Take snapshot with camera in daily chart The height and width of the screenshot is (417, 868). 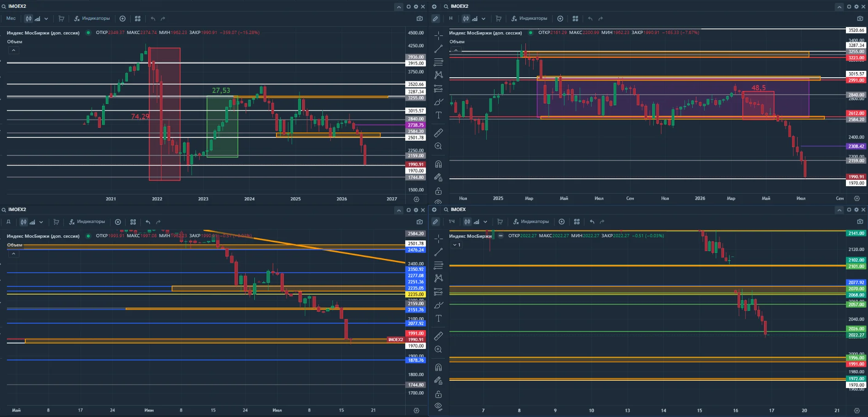point(420,222)
